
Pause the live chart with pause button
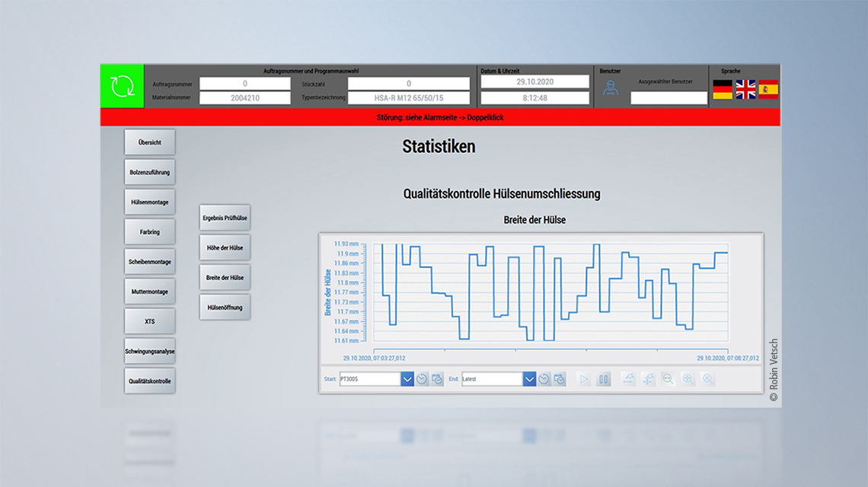point(604,379)
